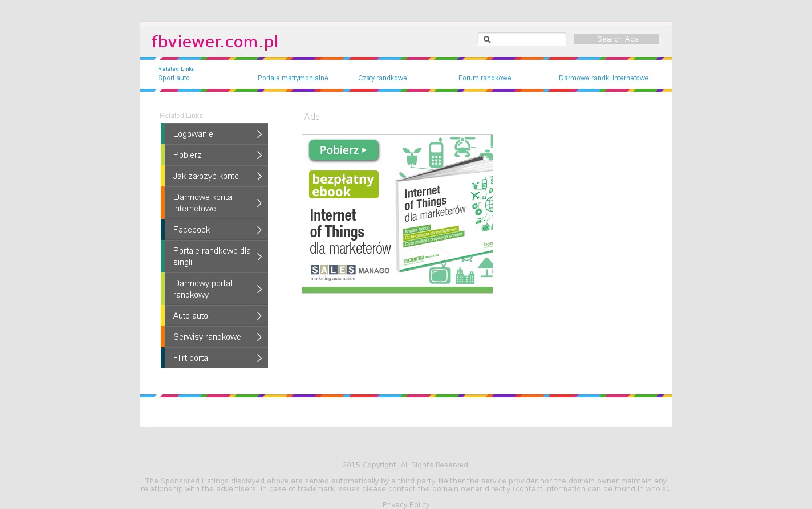Image resolution: width=812 pixels, height=509 pixels.
Task: Click the arrow chevron beside Logowanie
Action: click(x=259, y=134)
